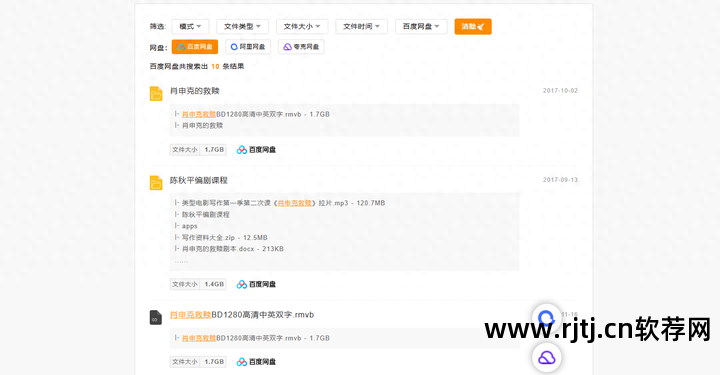
Task: Click the purple floating Quark cloud button
Action: tap(546, 358)
